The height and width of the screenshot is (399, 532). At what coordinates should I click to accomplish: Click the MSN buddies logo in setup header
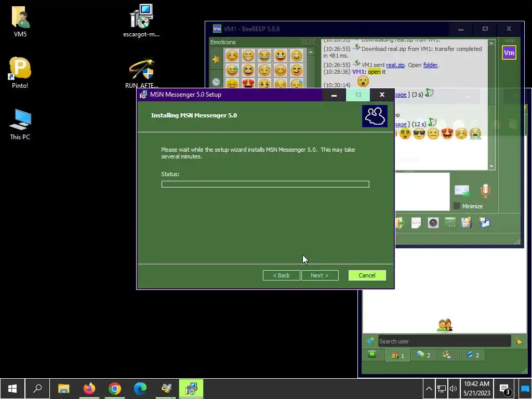[375, 116]
